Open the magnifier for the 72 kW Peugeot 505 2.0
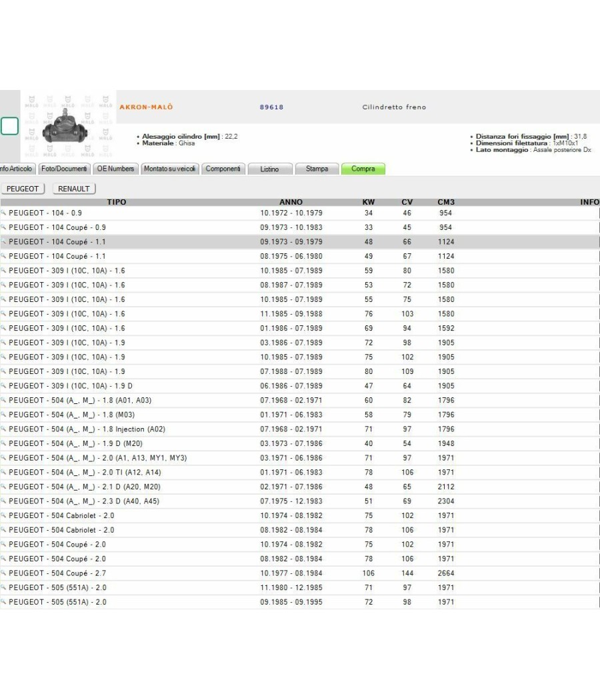600x700 pixels. click(3, 602)
